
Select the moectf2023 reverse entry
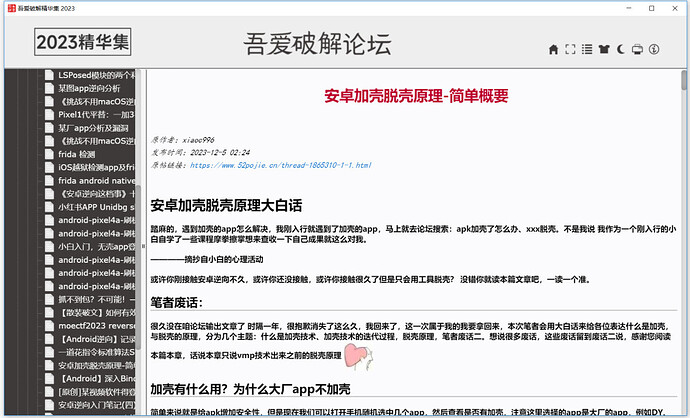pos(97,324)
